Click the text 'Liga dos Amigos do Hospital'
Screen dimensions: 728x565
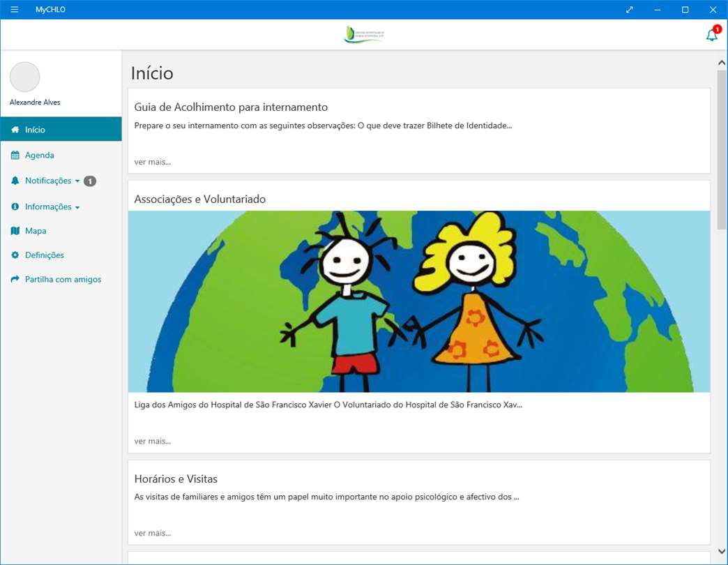328,405
